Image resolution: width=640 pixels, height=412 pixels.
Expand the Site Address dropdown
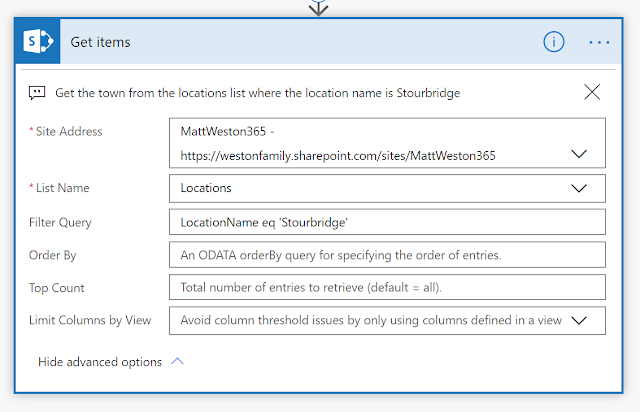(578, 154)
